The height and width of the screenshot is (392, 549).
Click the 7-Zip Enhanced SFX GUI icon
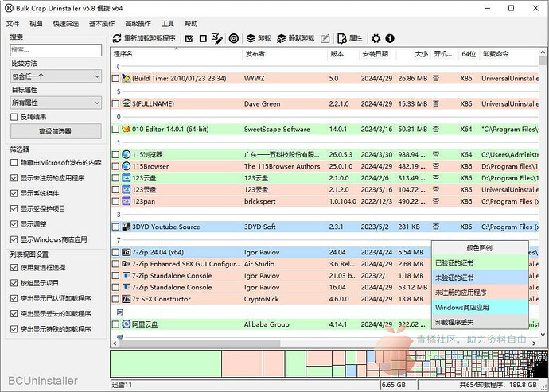[126, 263]
